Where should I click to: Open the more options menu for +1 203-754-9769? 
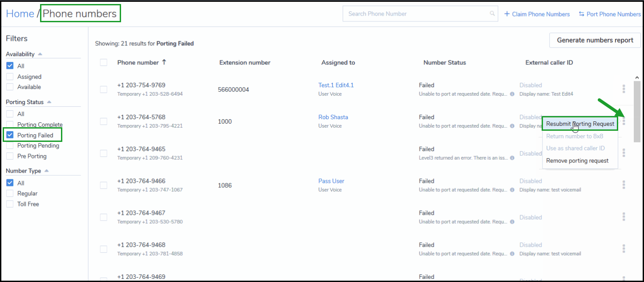point(624,89)
